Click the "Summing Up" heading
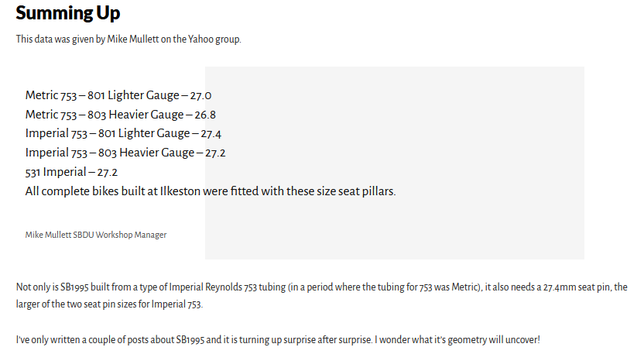Screen dimensions: 644x354 click(67, 13)
